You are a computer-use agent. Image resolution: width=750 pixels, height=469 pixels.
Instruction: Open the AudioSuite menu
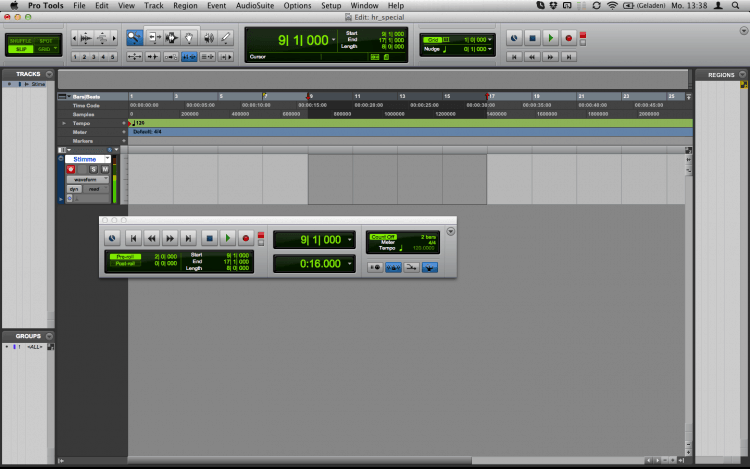point(255,6)
